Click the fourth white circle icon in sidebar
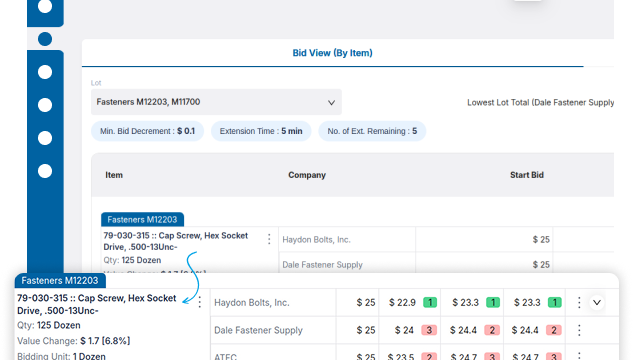The image size is (633, 360). coord(45,138)
